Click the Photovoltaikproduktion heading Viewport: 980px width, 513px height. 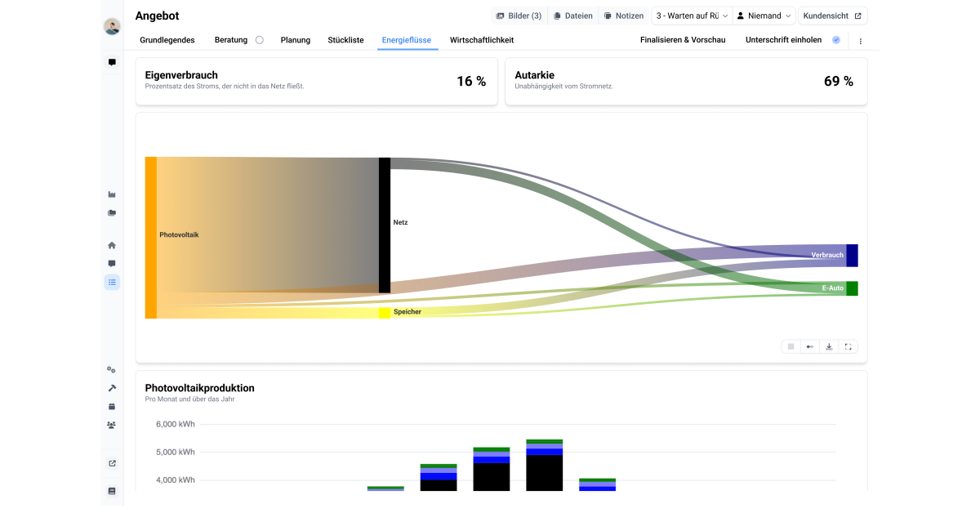coord(200,388)
